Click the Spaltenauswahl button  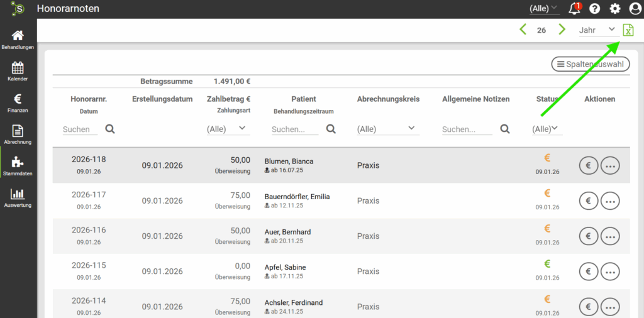590,64
